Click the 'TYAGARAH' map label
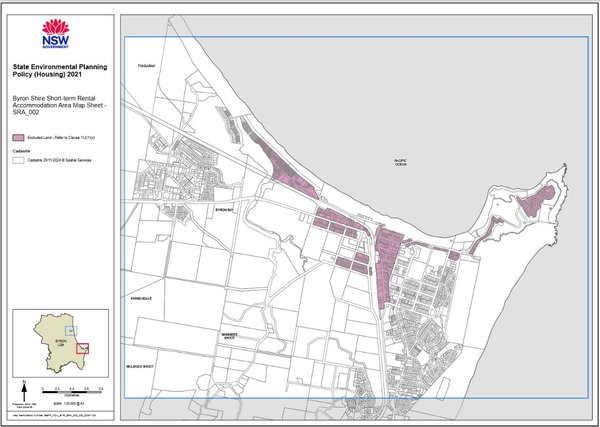This screenshot has width=600, height=427. click(x=147, y=66)
